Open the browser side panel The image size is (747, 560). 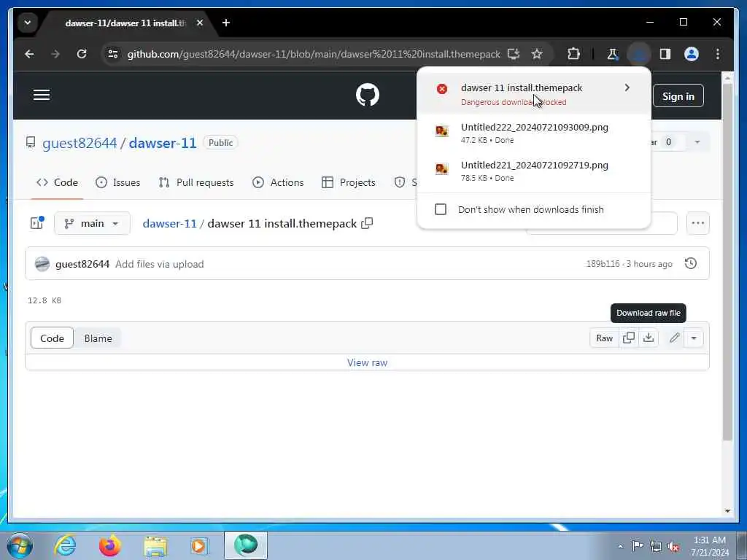coord(665,54)
